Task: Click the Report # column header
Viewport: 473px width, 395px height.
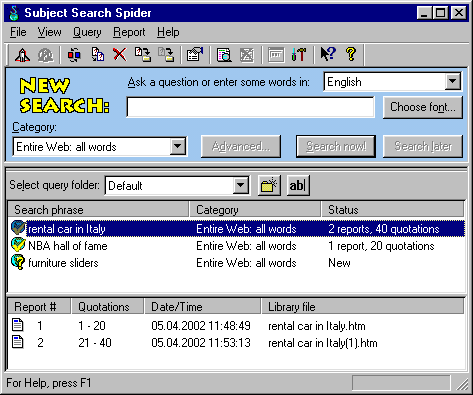Action: (x=39, y=307)
